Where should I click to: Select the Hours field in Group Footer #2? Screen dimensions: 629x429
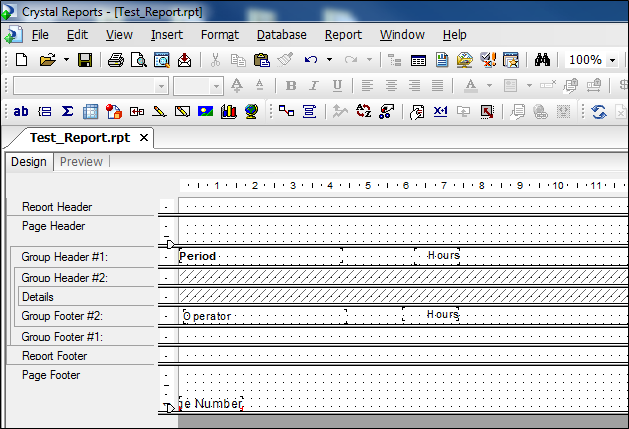coord(431,315)
